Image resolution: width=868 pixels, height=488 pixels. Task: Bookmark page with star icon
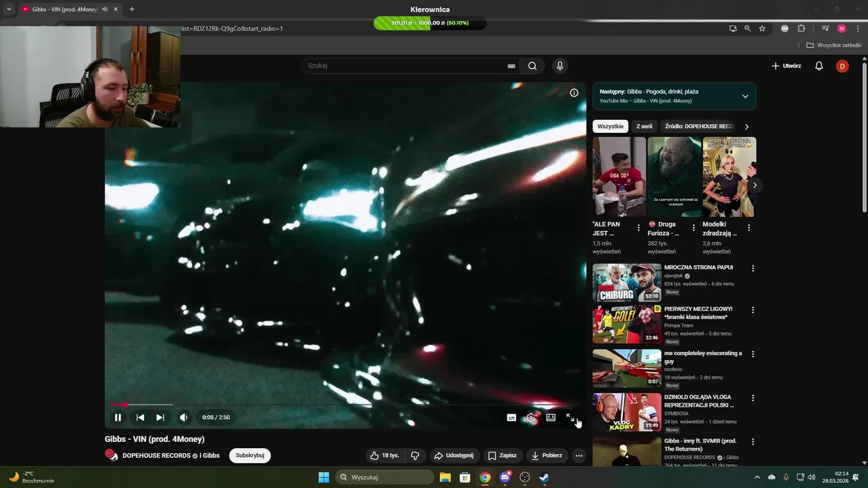tap(762, 28)
